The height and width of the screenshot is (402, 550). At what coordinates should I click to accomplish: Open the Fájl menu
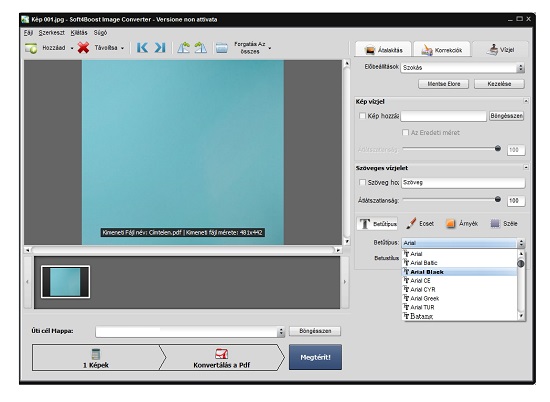click(28, 33)
